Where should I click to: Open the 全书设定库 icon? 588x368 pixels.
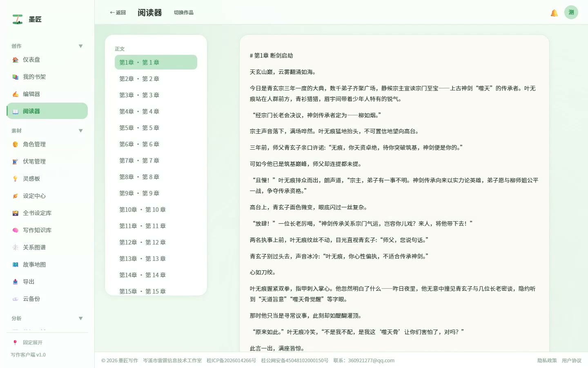pyautogui.click(x=16, y=213)
